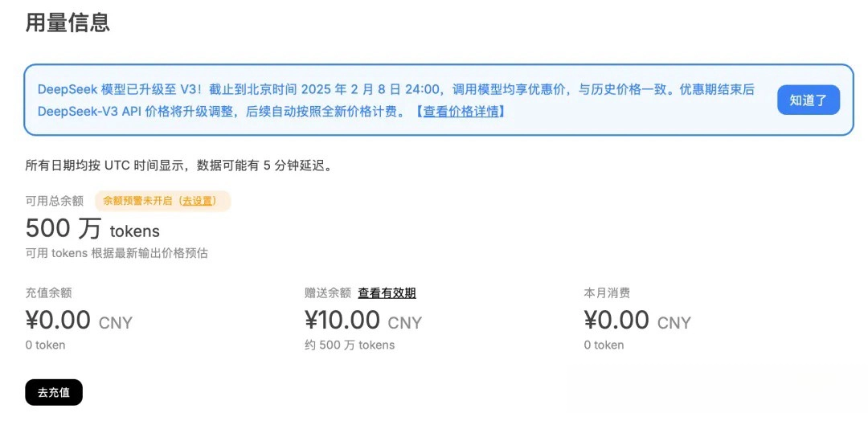Click the DeepSeek V3 upgrade announcement text
The width and height of the screenshot is (868, 425).
[395, 90]
